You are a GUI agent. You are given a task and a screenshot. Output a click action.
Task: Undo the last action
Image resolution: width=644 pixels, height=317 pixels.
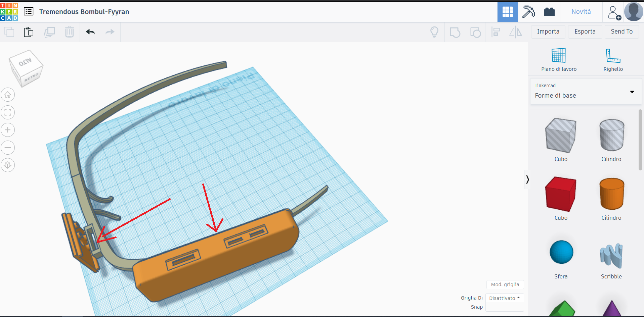[90, 32]
